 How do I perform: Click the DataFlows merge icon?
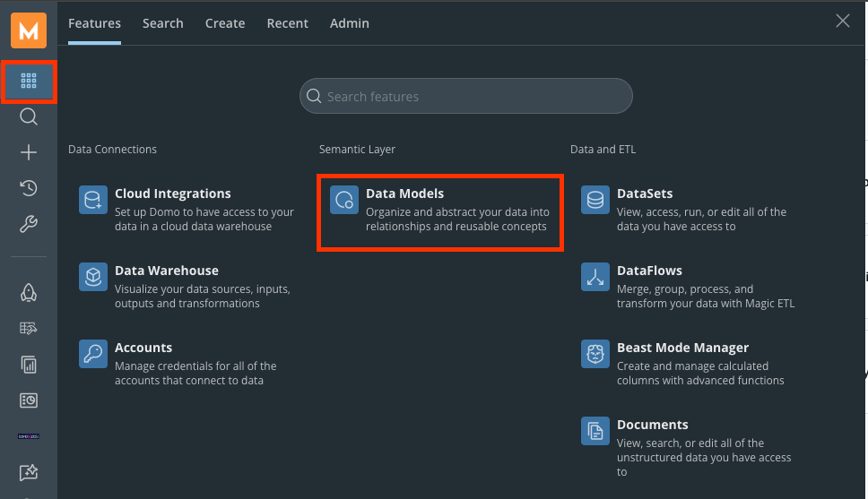(595, 277)
